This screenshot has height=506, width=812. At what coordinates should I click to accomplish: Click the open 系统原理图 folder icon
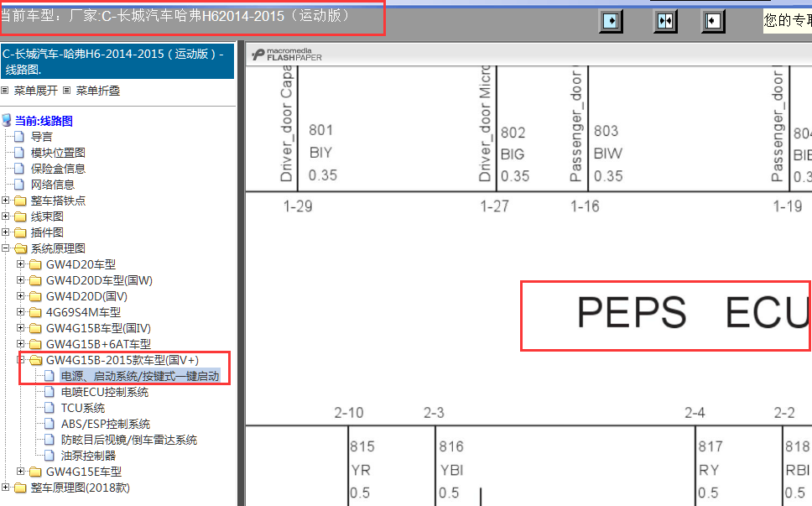click(x=20, y=248)
